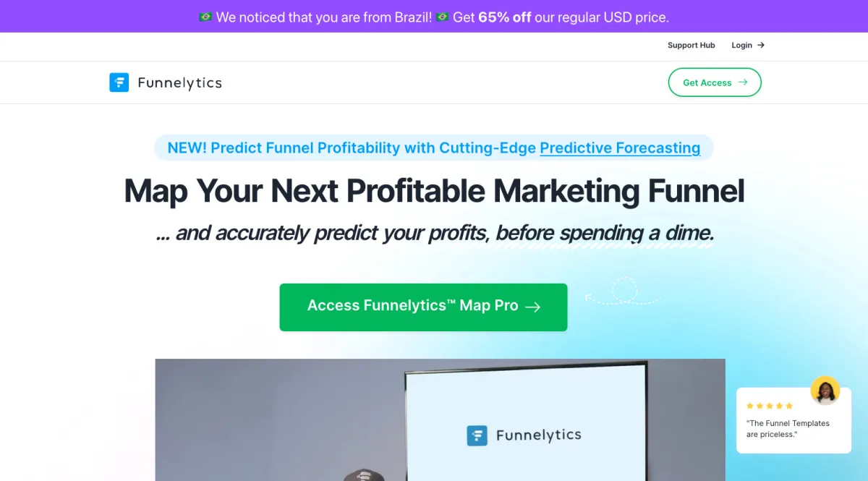Click the 'Map Your Next Profitable Marketing Funnel' headline
Viewport: 868px width, 481px height.
tap(434, 191)
